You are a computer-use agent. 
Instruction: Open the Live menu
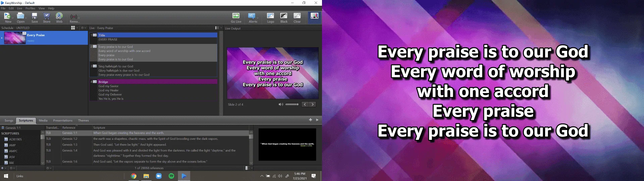pyautogui.click(x=19, y=8)
